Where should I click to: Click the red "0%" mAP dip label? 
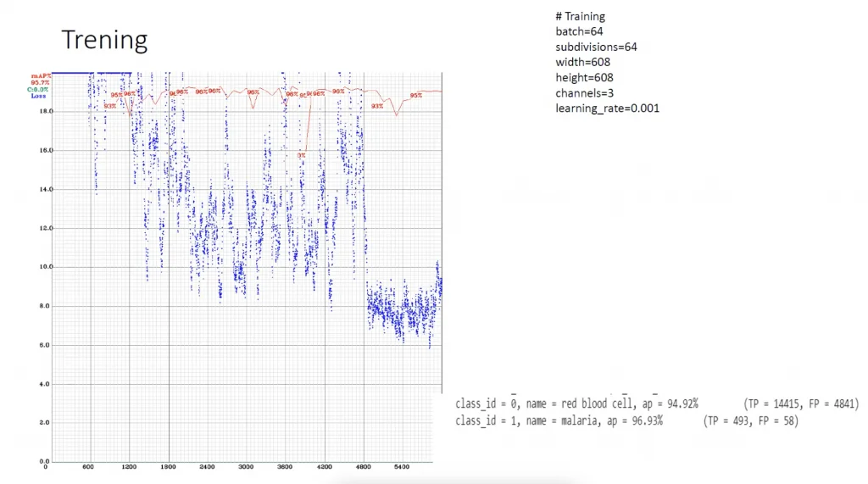[x=301, y=156]
